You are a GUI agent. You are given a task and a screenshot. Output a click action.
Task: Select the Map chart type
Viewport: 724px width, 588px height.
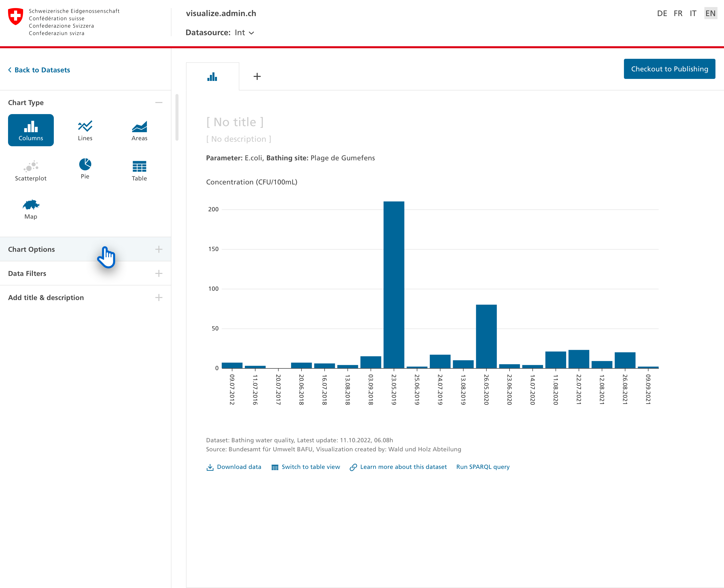click(x=31, y=209)
